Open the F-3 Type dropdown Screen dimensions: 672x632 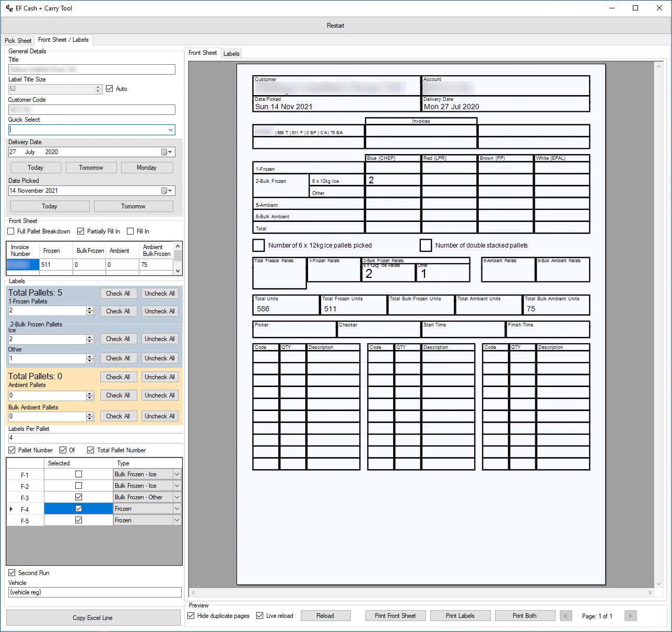tap(176, 497)
